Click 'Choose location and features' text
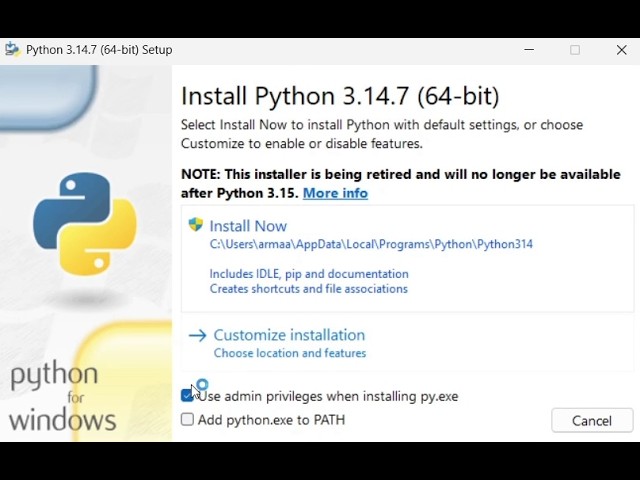This screenshot has width=640, height=480. [x=290, y=353]
